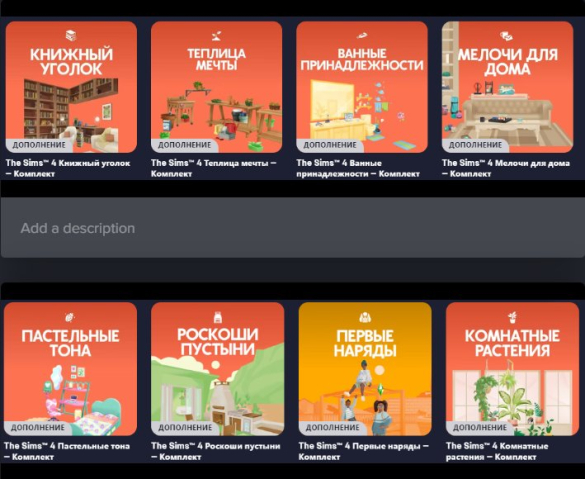
Task: Open The Sims 4 Мелочи для дома link
Action: [506, 168]
